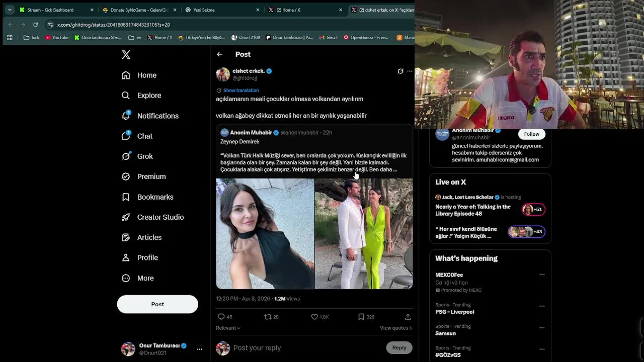Open the #GÖZvGS trending topic
The height and width of the screenshot is (362, 644).
tap(448, 355)
